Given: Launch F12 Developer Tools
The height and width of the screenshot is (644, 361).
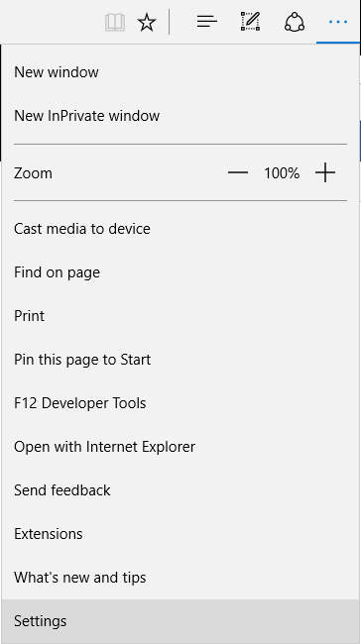Looking at the screenshot, I should tap(180, 403).
